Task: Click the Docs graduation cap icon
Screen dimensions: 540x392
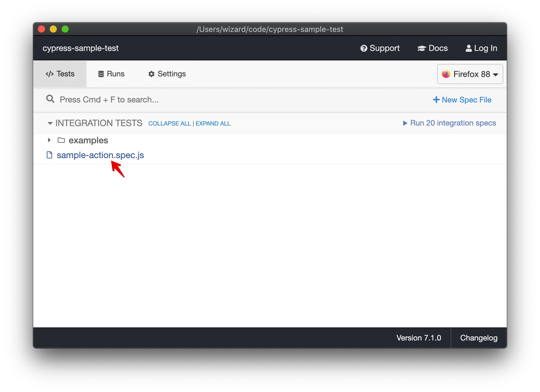Action: (x=422, y=48)
